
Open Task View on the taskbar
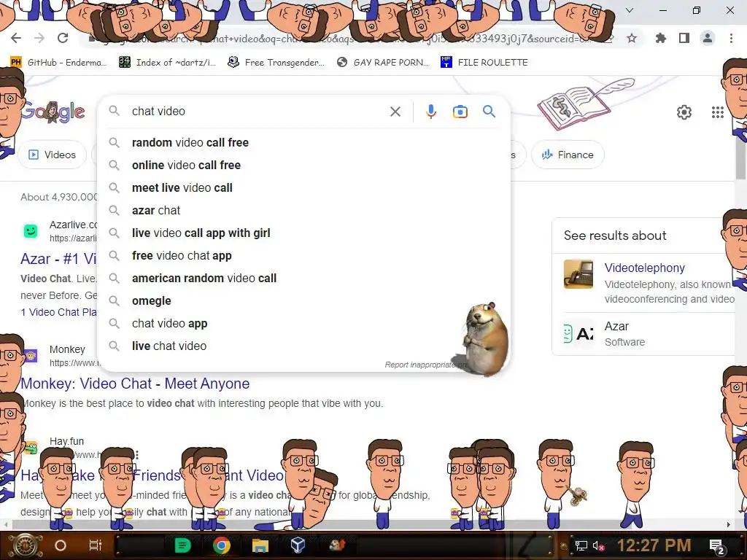click(96, 545)
